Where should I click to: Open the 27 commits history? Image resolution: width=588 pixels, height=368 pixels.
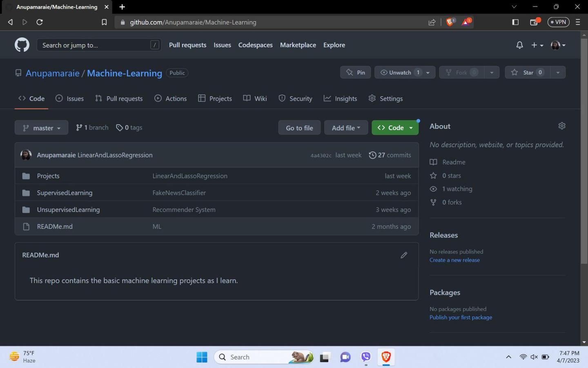(x=390, y=155)
